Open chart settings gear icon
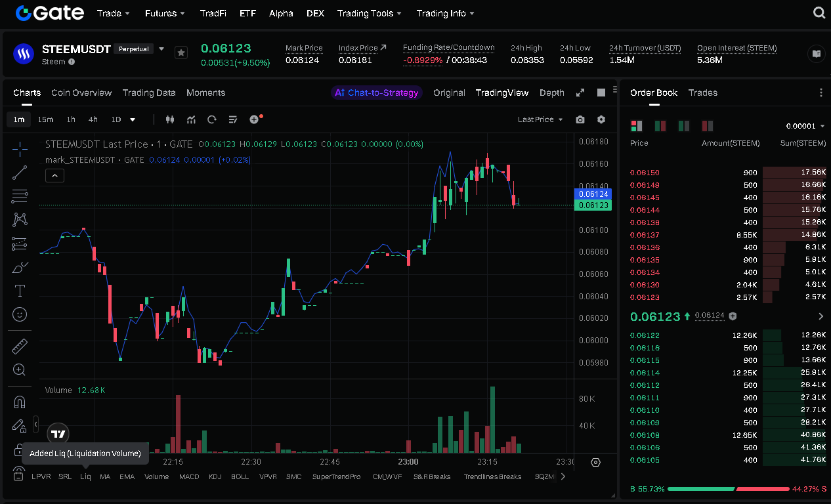This screenshot has height=504, width=831. pyautogui.click(x=601, y=119)
